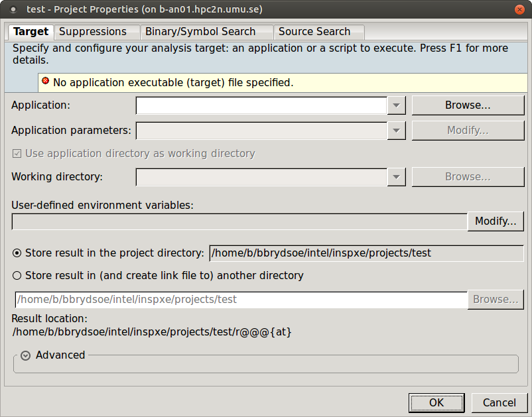The height and width of the screenshot is (417, 532).
Task: Open the Application parameters dropdown arrow
Action: point(396,131)
